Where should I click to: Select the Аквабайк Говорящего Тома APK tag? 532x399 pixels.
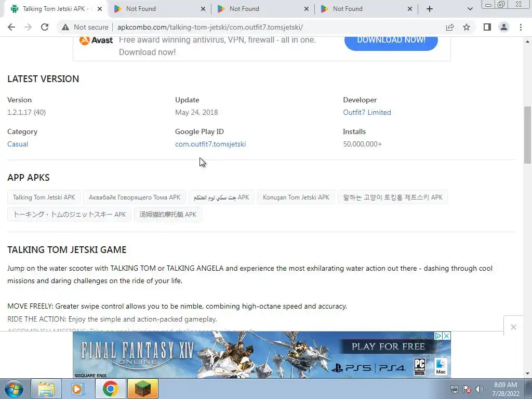[135, 197]
